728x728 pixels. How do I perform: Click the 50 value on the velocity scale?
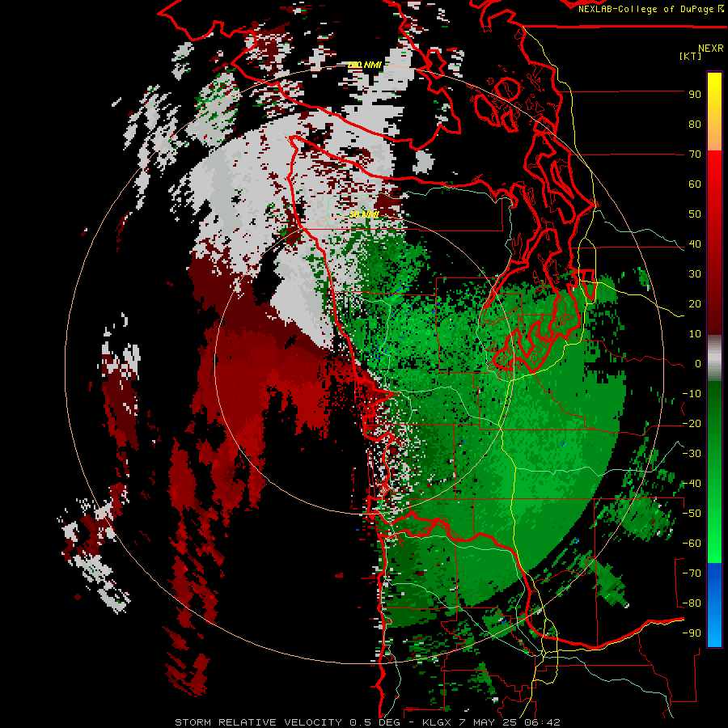point(695,214)
